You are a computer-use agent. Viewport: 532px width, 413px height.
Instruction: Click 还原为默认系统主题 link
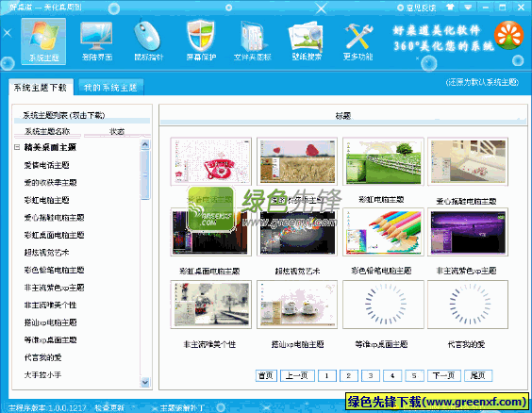point(482,82)
